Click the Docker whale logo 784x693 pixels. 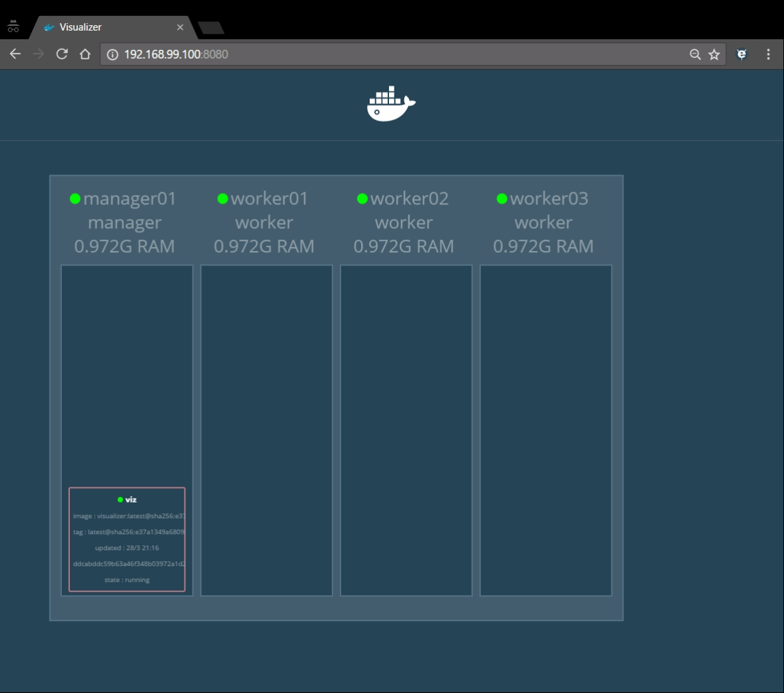(391, 103)
